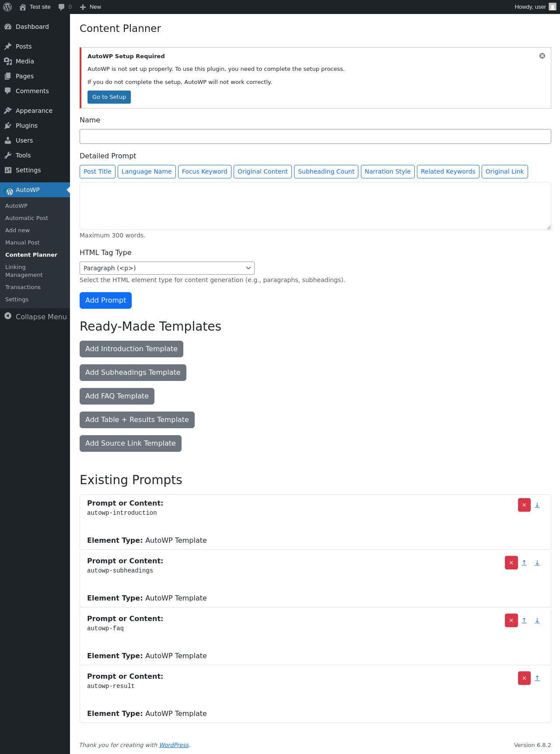The width and height of the screenshot is (560, 754).
Task: Collapse the admin sidebar menu
Action: [35, 317]
